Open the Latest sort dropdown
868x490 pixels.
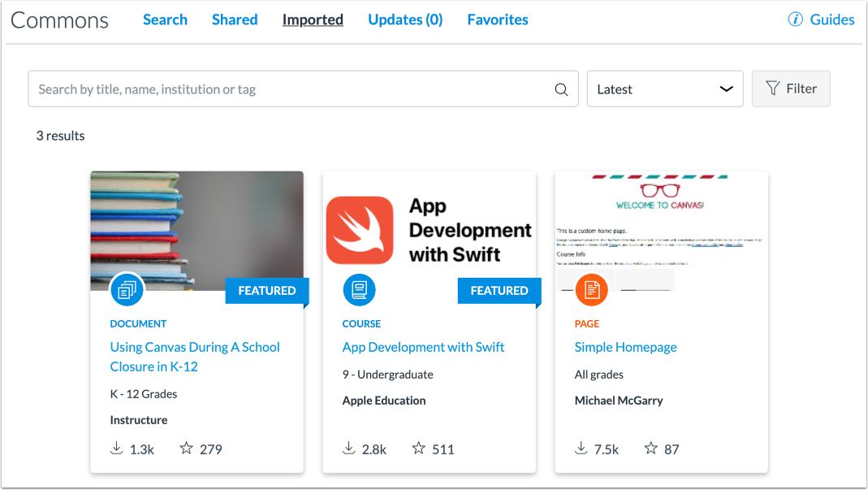click(x=665, y=89)
